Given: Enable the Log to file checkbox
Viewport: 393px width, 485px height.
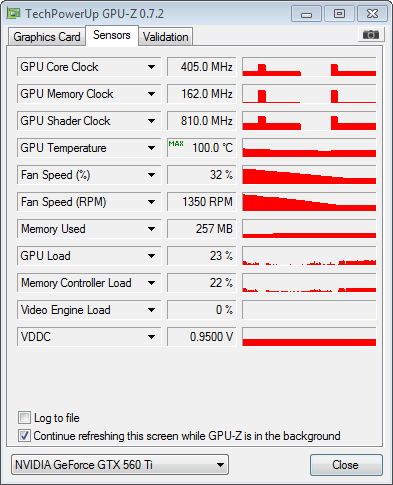Looking at the screenshot, I should pos(24,417).
